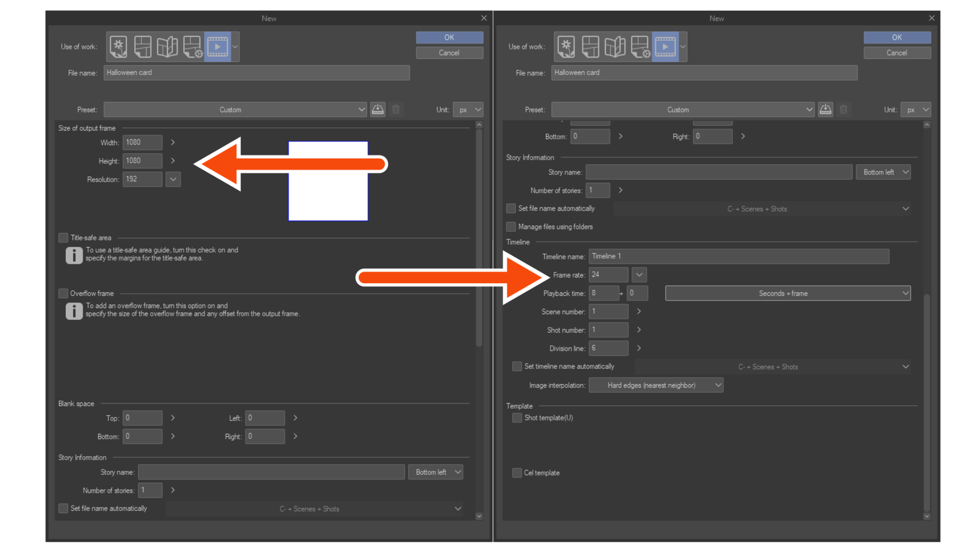This screenshot has width=980, height=551.
Task: Select comic settings icon in right dialog
Action: point(640,46)
